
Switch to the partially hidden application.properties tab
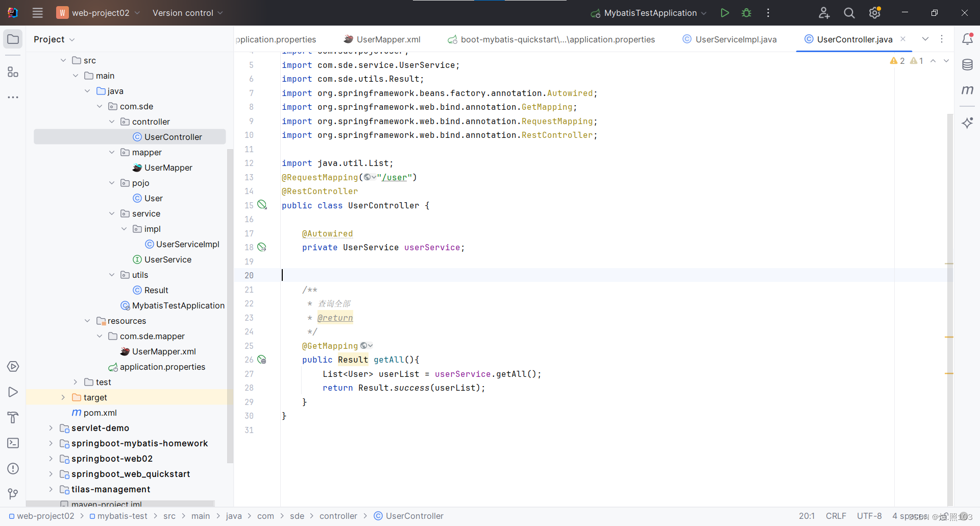[276, 39]
